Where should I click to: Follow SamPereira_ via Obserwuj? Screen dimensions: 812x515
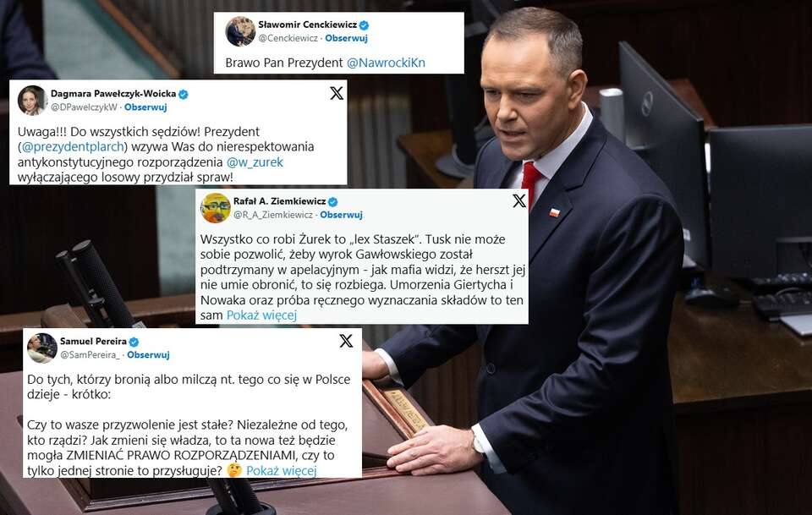(148, 355)
